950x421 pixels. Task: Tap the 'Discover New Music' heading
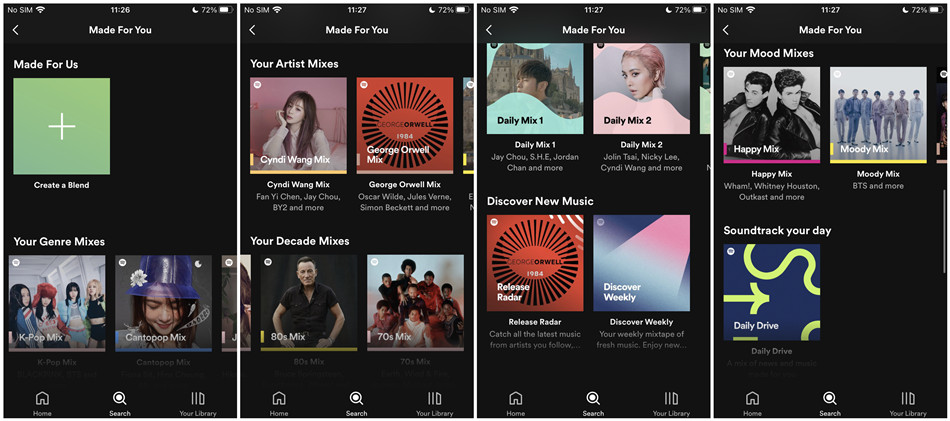[x=540, y=201]
